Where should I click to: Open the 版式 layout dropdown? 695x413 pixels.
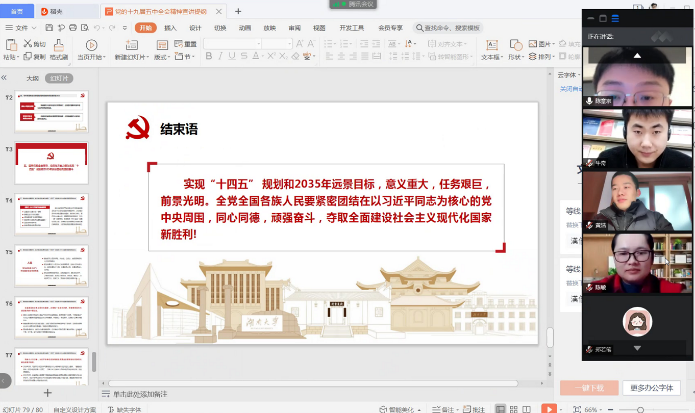[x=161, y=57]
